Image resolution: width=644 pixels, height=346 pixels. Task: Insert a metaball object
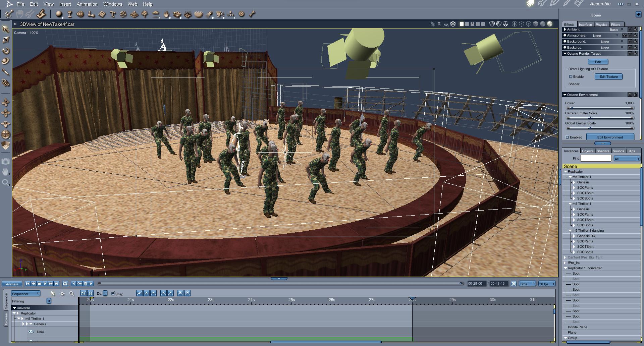click(91, 14)
